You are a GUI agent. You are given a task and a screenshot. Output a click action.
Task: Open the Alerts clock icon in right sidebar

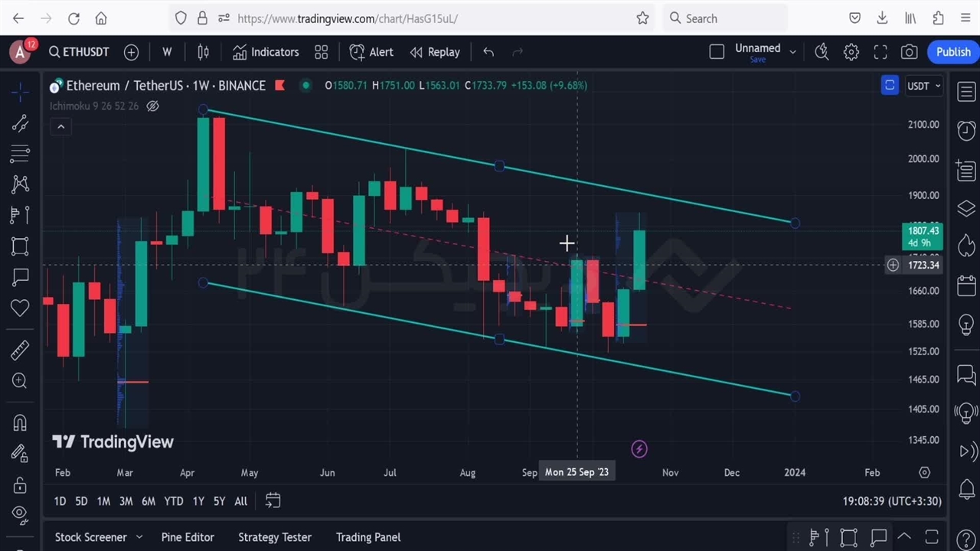[x=966, y=130]
